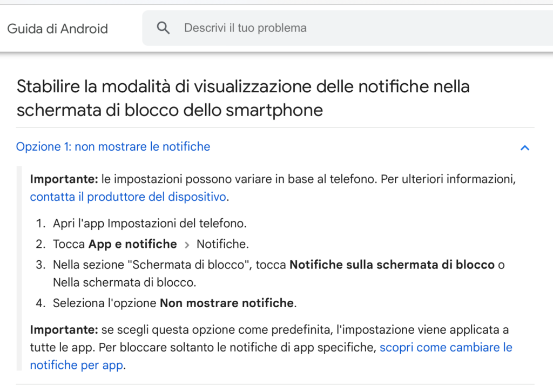Click the word "Notifiche." in step 2

coord(222,244)
